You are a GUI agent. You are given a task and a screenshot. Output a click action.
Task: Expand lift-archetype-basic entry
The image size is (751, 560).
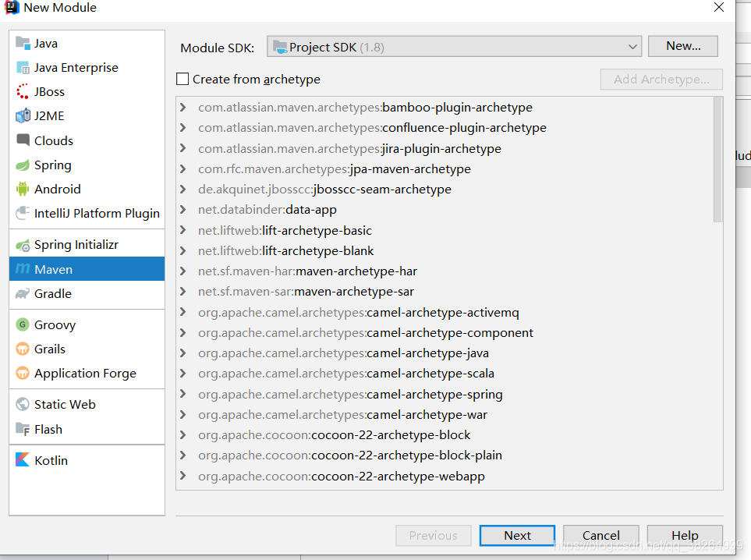[x=183, y=230]
